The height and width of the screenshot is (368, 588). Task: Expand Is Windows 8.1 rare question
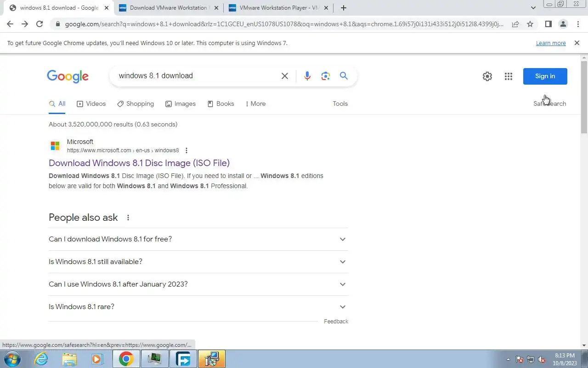[x=198, y=307]
